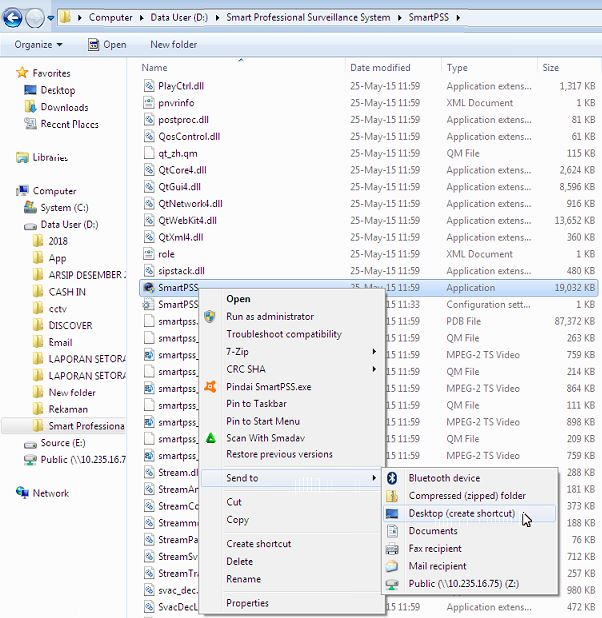Select QosControl.dll file
602x618 pixels.
pyautogui.click(x=189, y=137)
